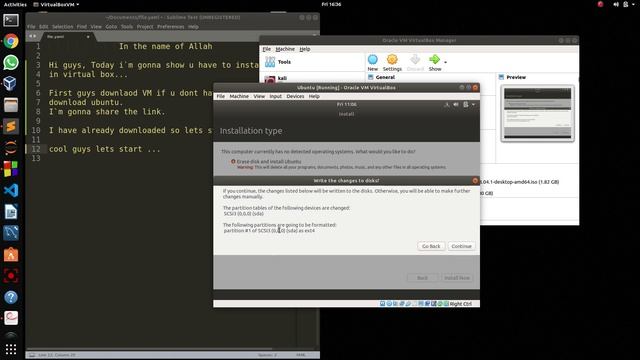Open Settings in VirtualBox Manager toolbar
Viewport: 640px width, 360px height.
click(392, 62)
